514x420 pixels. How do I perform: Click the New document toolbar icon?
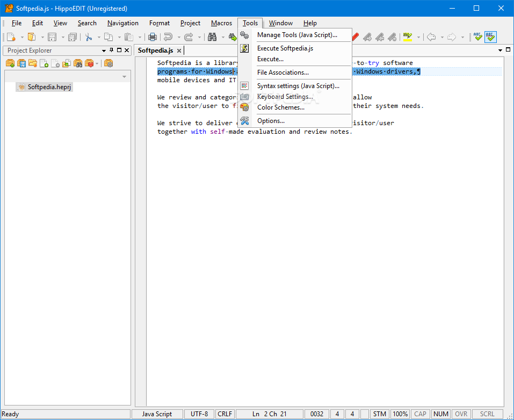tap(11, 37)
